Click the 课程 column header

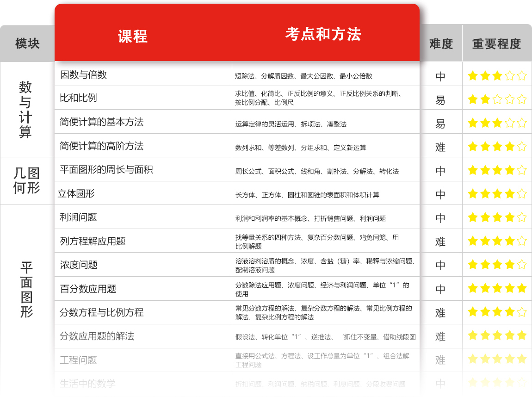pyautogui.click(x=133, y=36)
